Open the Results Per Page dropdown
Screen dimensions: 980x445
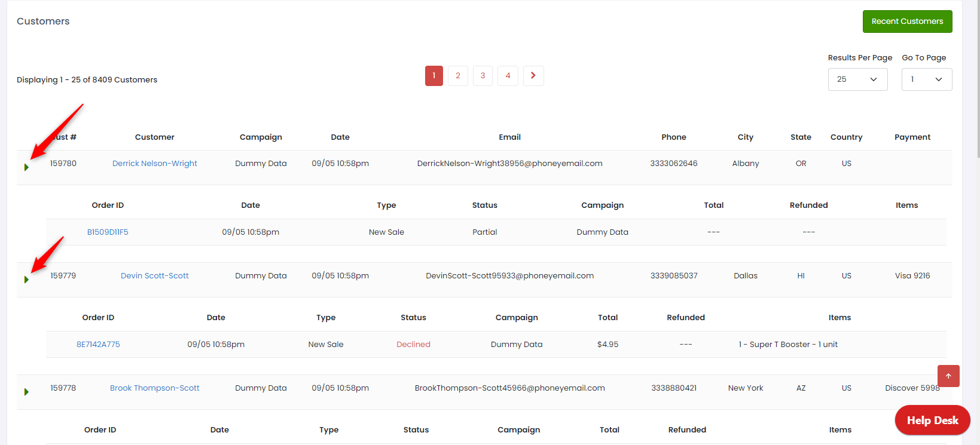857,79
